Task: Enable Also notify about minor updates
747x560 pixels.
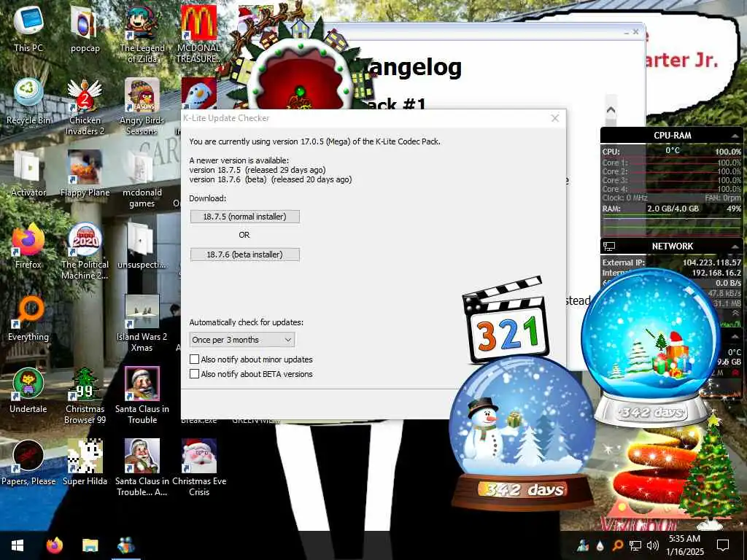Action: (x=194, y=359)
